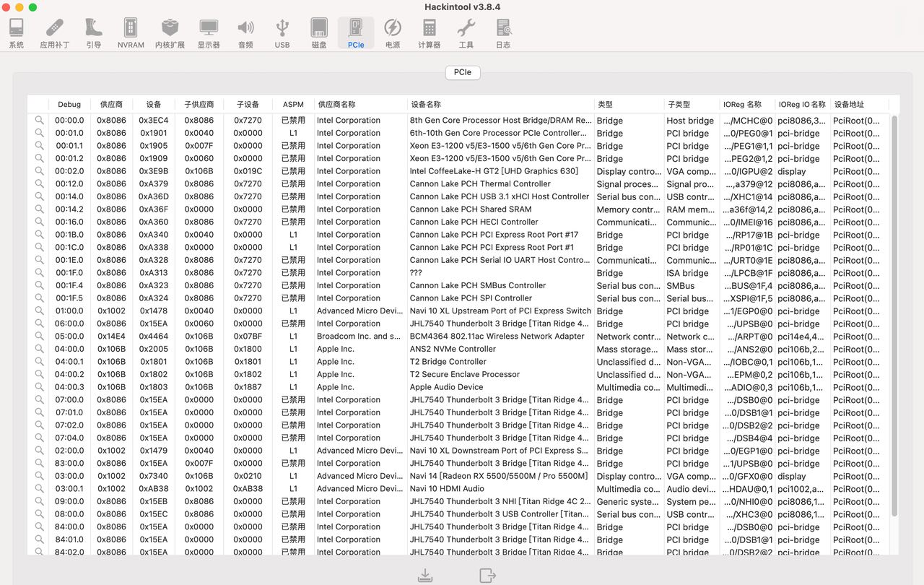924x585 pixels.
Task: Sort by the 设备地址 column header
Action: [x=859, y=105]
